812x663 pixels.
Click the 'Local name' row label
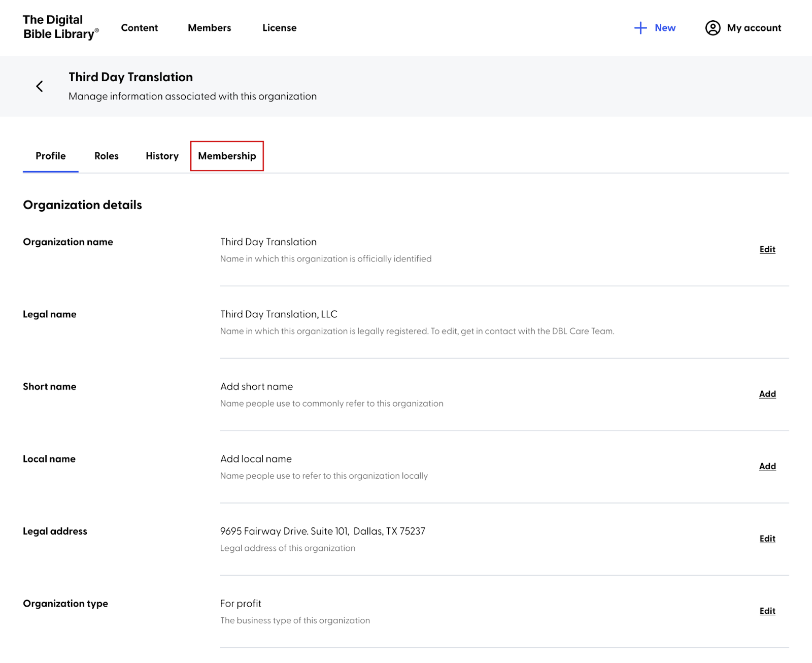[49, 459]
